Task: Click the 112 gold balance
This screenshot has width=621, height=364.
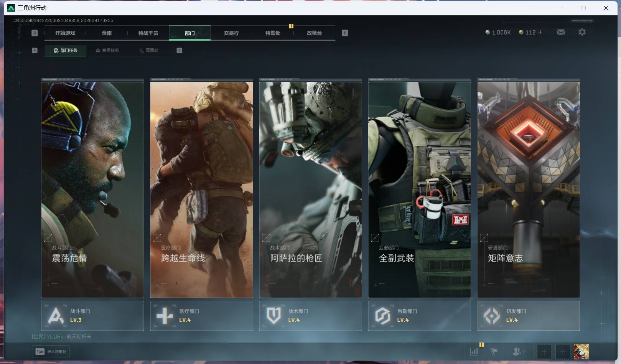Action: [x=530, y=32]
